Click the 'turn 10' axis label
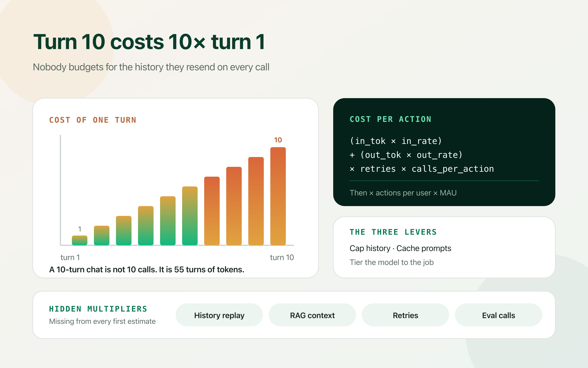This screenshot has height=368, width=588. [x=282, y=257]
